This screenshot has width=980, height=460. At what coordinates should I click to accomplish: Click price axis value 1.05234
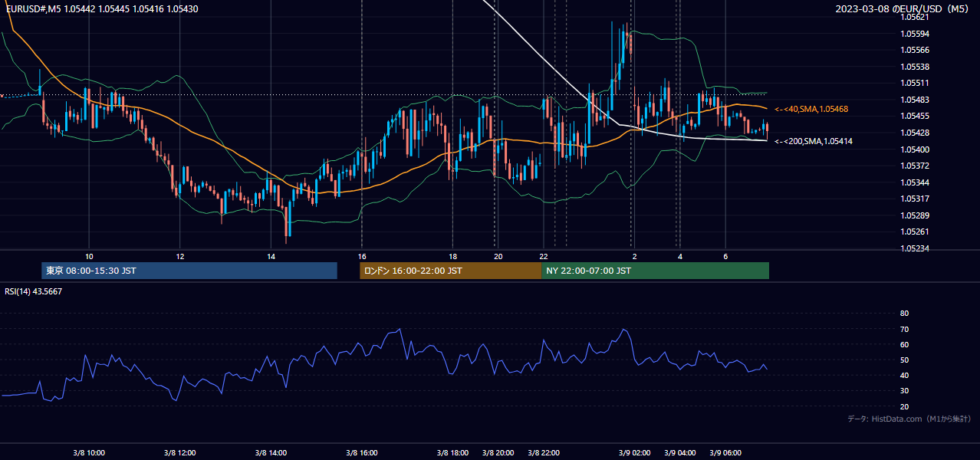(x=915, y=248)
